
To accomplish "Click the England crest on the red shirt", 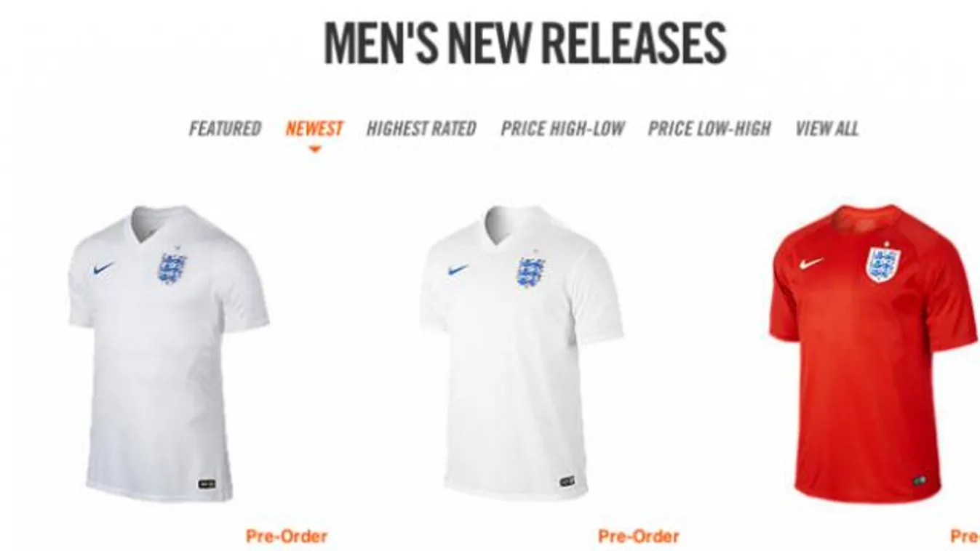I will [883, 263].
